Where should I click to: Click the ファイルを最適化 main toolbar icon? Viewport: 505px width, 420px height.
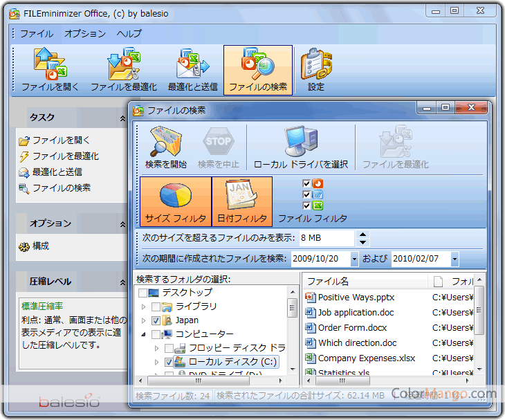(x=123, y=64)
